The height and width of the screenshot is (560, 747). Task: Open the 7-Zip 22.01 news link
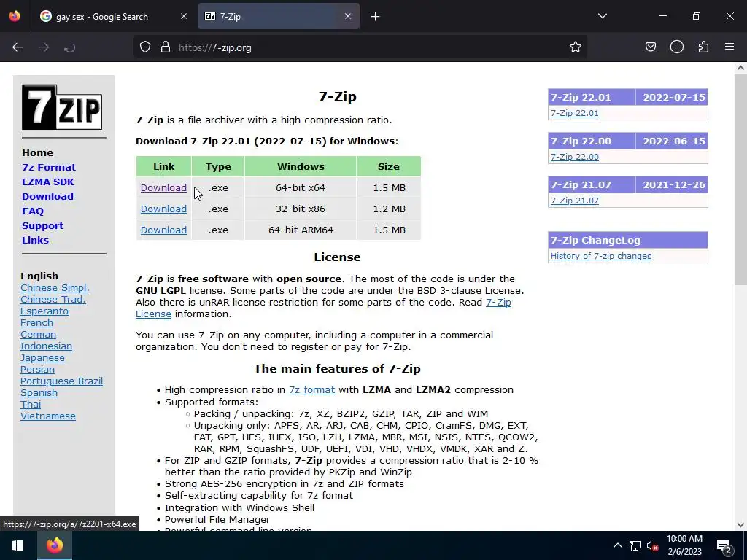pos(575,113)
